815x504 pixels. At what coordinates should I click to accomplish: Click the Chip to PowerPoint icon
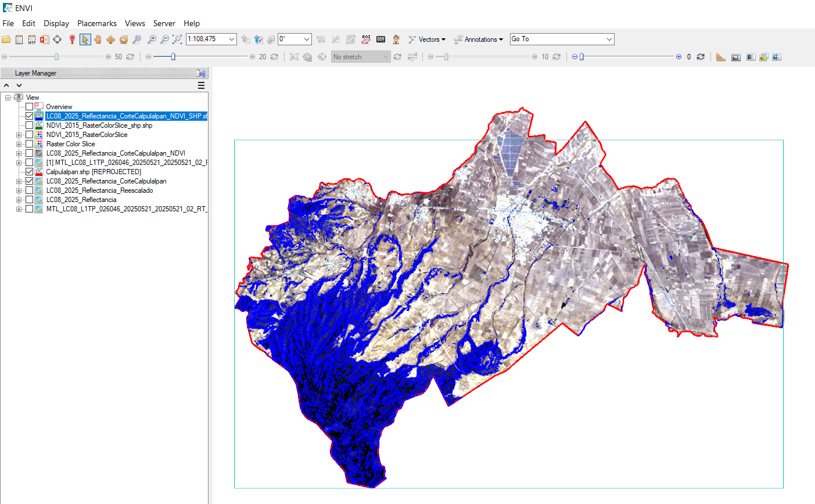coord(44,39)
